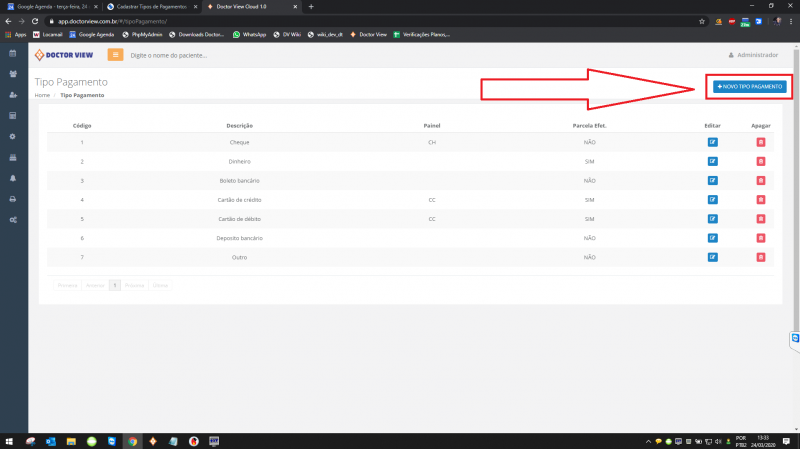Edit the Boleto bancário row

(x=712, y=181)
